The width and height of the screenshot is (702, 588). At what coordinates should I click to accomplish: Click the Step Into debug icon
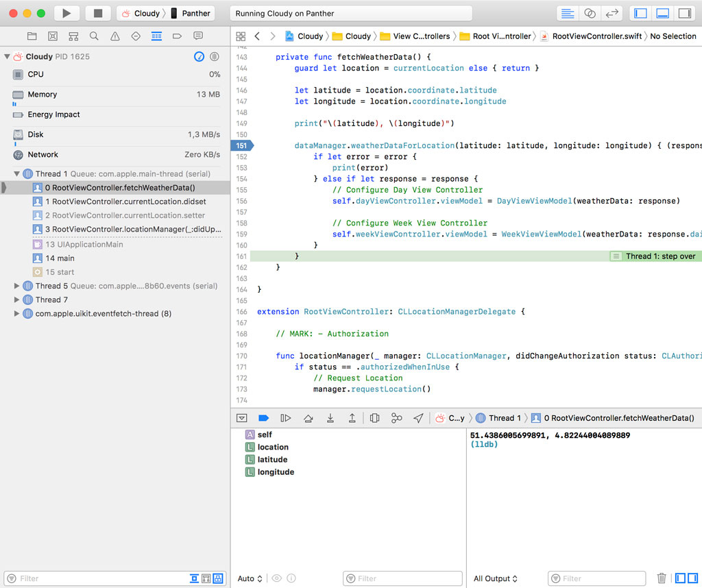[x=330, y=418]
